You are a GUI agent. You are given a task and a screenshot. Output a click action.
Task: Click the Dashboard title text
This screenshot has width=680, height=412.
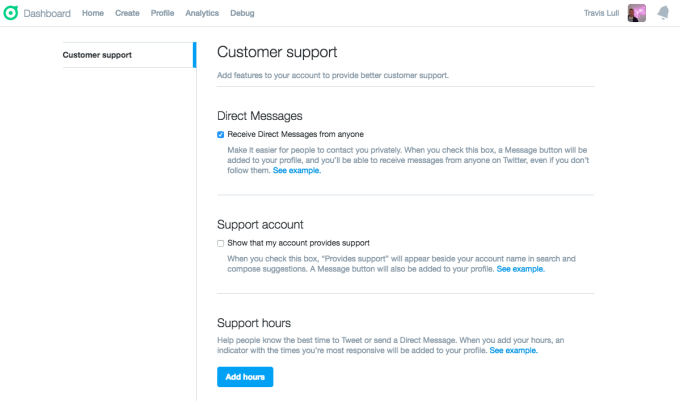[48, 13]
